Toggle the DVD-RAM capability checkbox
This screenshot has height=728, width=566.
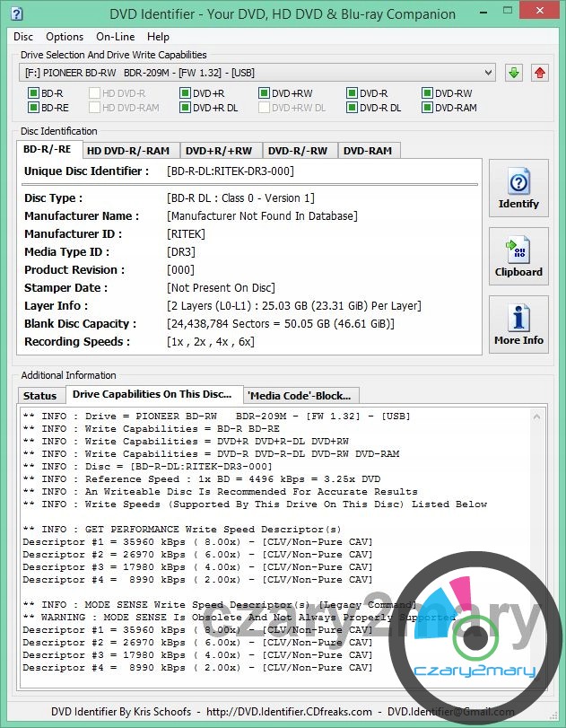click(x=427, y=108)
